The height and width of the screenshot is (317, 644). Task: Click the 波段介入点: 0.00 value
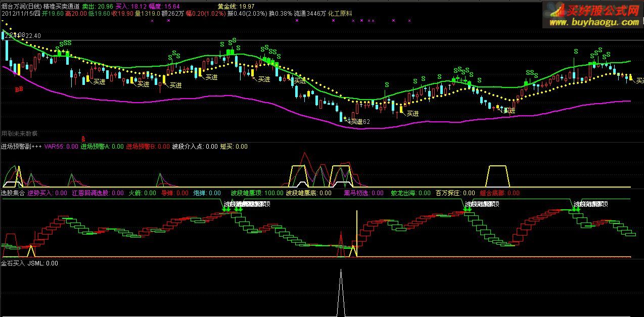195,147
